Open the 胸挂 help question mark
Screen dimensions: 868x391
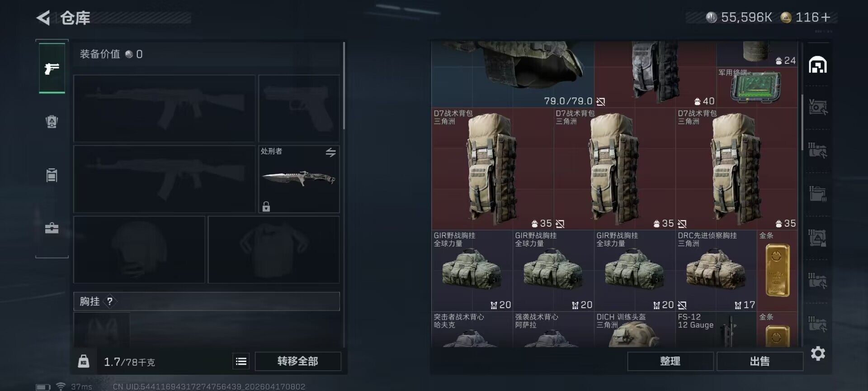point(109,301)
